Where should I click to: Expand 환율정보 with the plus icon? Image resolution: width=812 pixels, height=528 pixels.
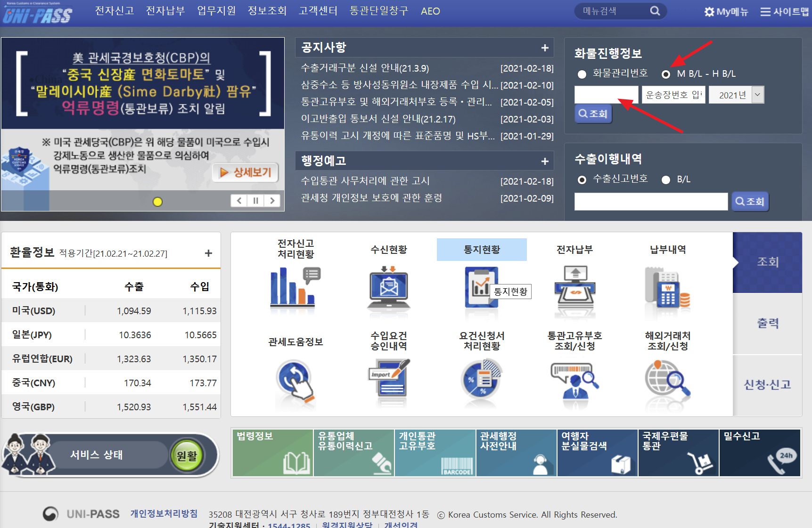[x=208, y=253]
